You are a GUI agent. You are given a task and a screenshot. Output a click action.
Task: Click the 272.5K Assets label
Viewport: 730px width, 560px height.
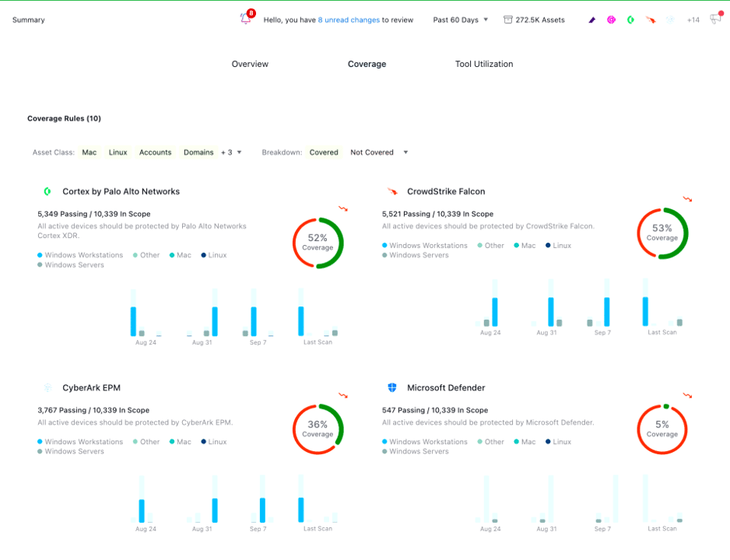click(540, 20)
